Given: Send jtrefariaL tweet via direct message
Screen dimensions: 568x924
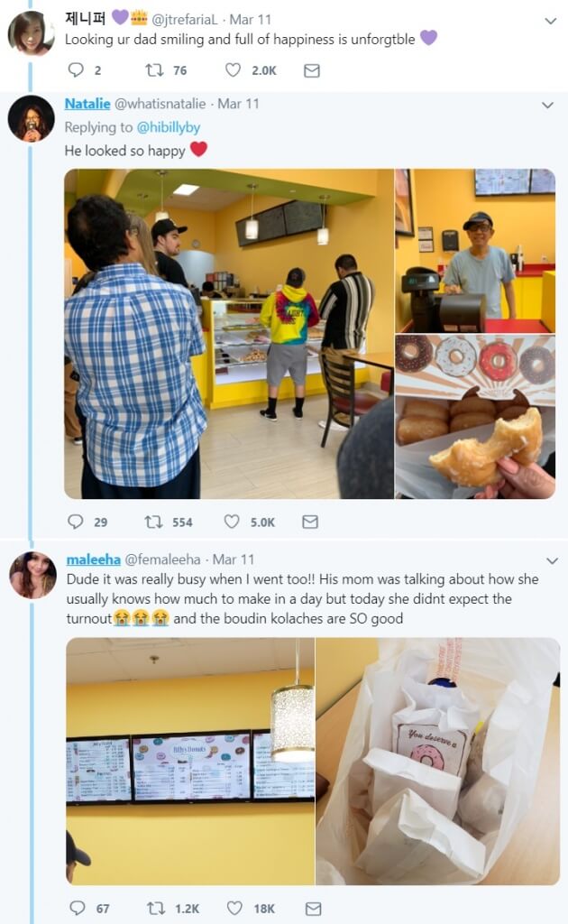Looking at the screenshot, I should pyautogui.click(x=311, y=70).
